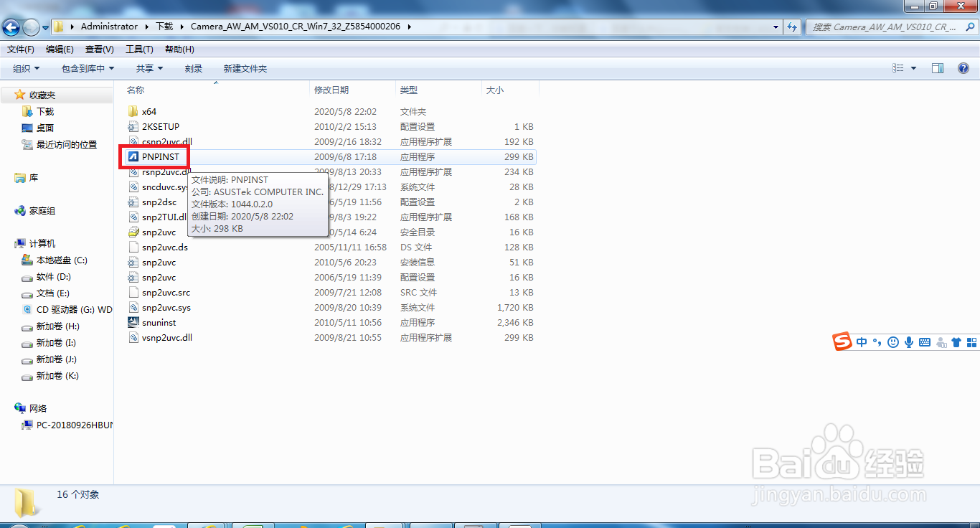
Task: Open the 工具(T) menu
Action: pos(139,49)
